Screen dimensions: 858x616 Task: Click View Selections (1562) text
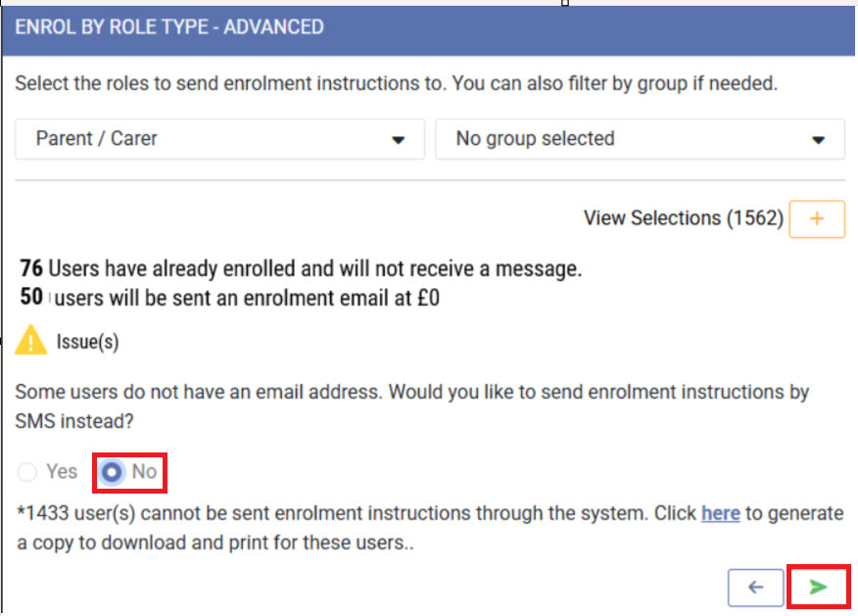[683, 218]
